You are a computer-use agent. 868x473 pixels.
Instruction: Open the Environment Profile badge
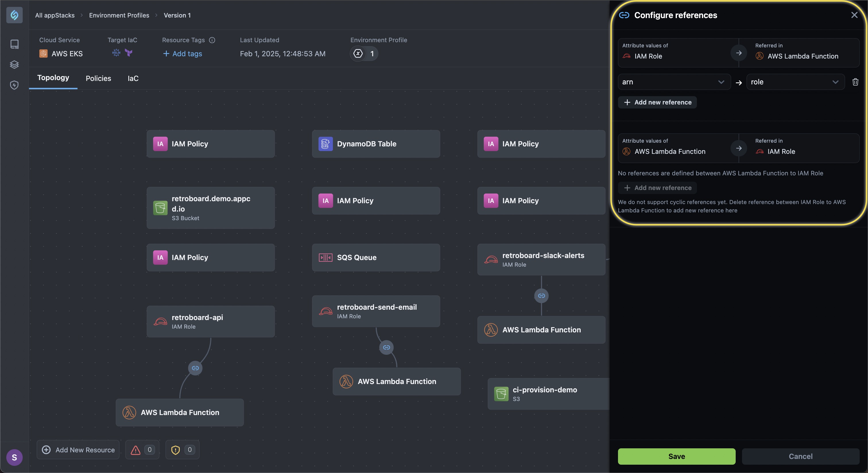[x=364, y=54]
